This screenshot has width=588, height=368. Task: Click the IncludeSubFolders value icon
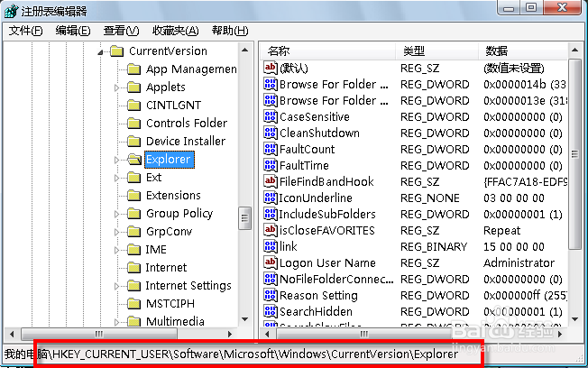click(271, 214)
